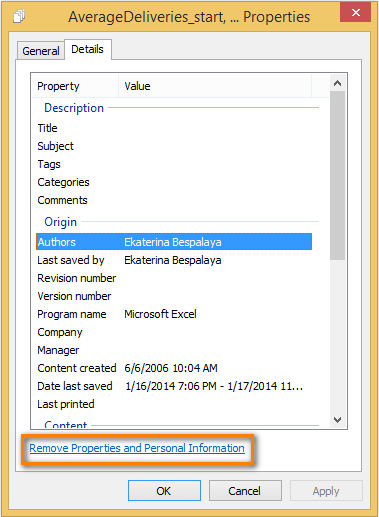Click the Authors value Ekaterina Bespalaya
This screenshot has width=379, height=517.
pyautogui.click(x=173, y=242)
